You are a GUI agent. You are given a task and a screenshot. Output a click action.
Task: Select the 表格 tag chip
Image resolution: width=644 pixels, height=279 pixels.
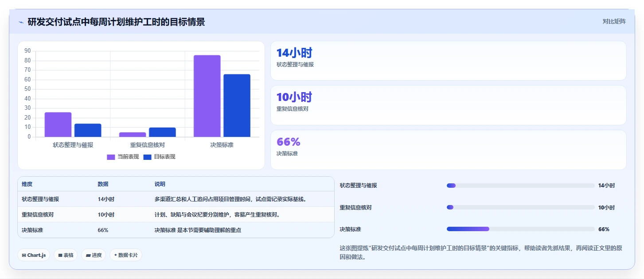pos(66,255)
